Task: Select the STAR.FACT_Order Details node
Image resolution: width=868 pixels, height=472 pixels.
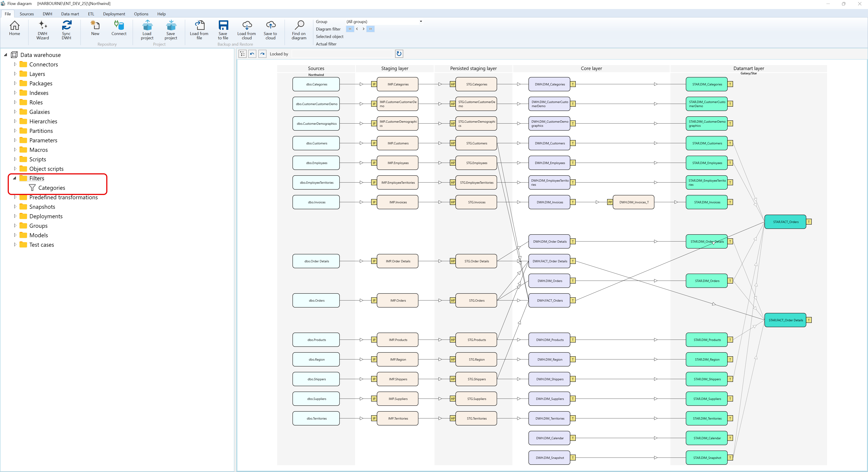Action: click(x=785, y=320)
